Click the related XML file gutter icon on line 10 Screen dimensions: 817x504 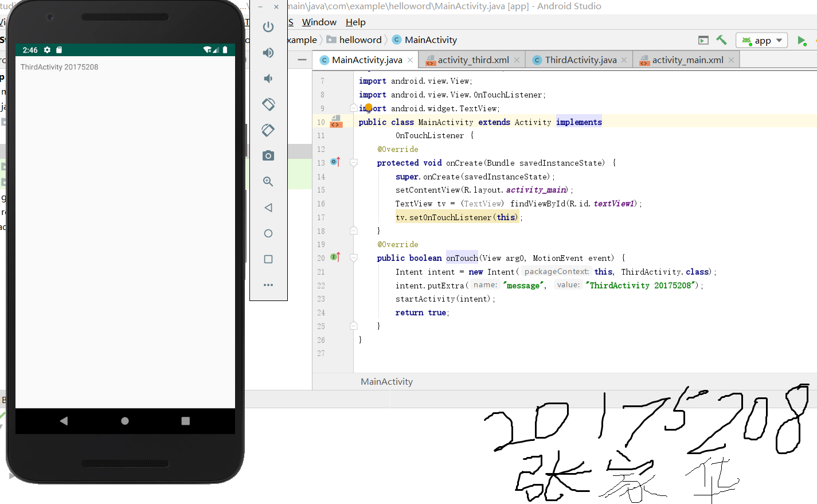coord(336,122)
